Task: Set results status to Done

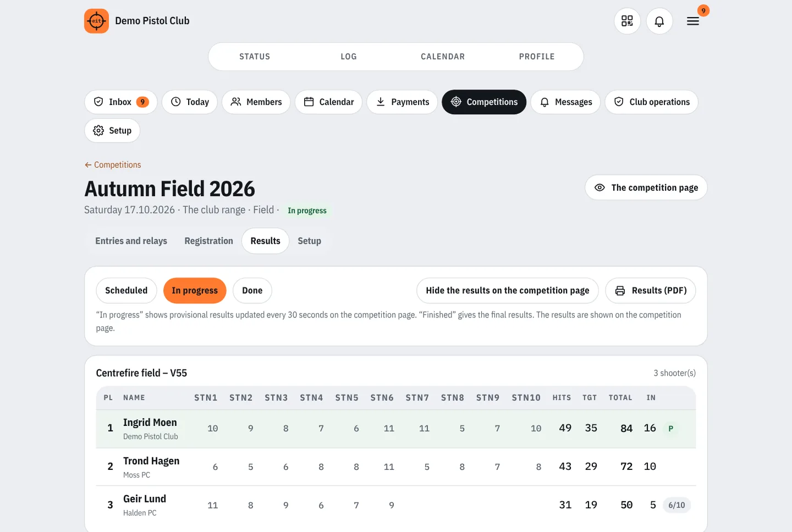Action: (x=252, y=290)
